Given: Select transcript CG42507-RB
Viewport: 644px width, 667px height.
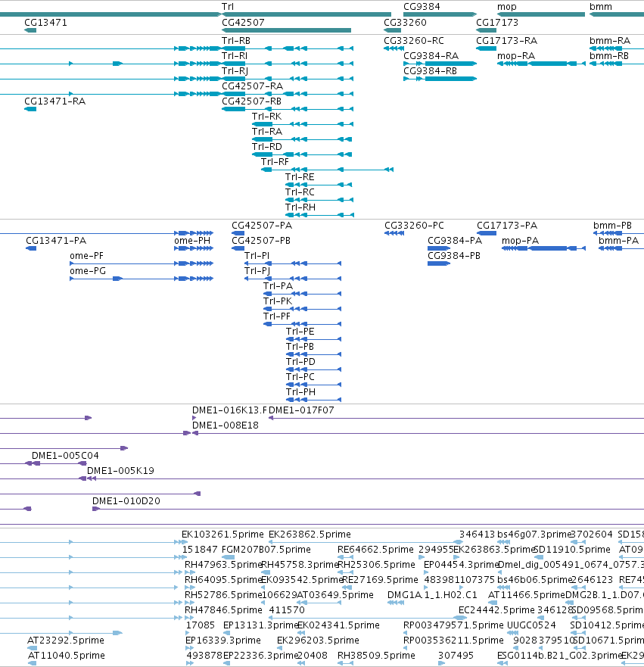Looking at the screenshot, I should pyautogui.click(x=252, y=101).
